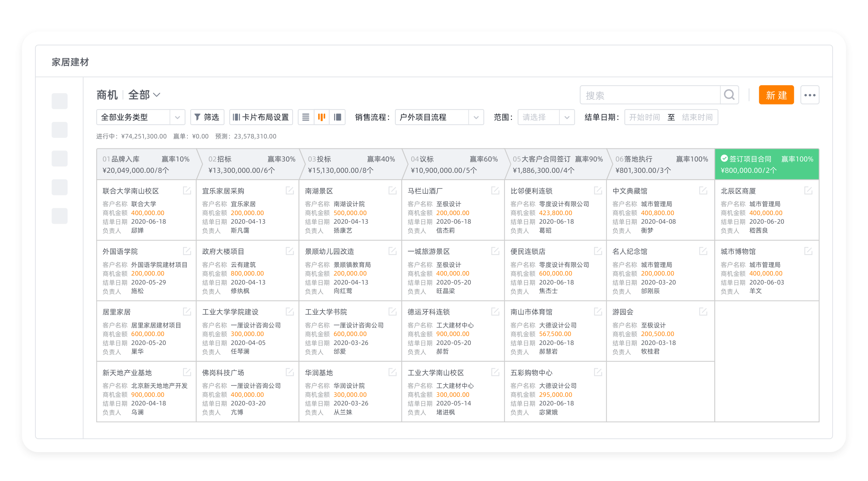868x481 pixels.
Task: Click the orange 新建 button
Action: coord(776,95)
